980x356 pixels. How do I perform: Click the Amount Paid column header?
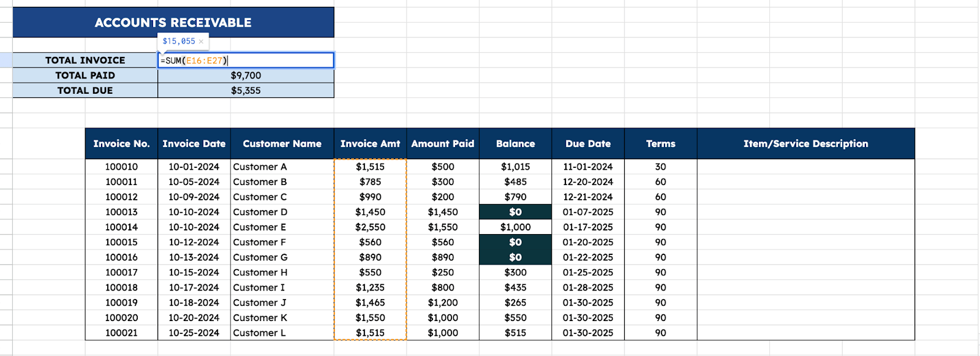[x=442, y=143]
